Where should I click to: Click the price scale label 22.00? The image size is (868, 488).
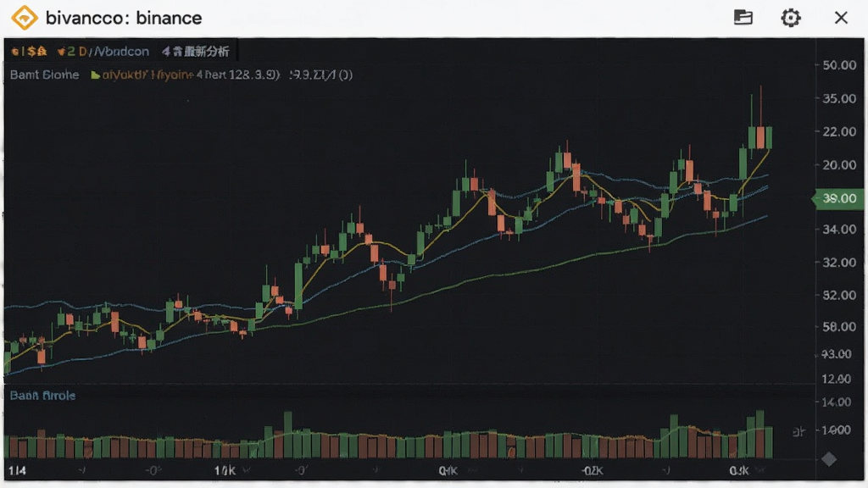[x=839, y=131]
